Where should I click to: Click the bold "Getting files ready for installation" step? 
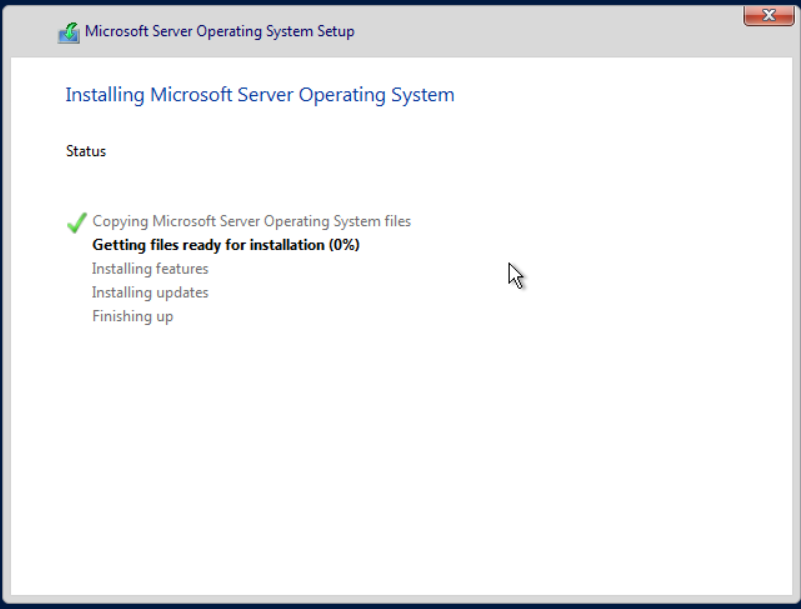[x=208, y=245]
